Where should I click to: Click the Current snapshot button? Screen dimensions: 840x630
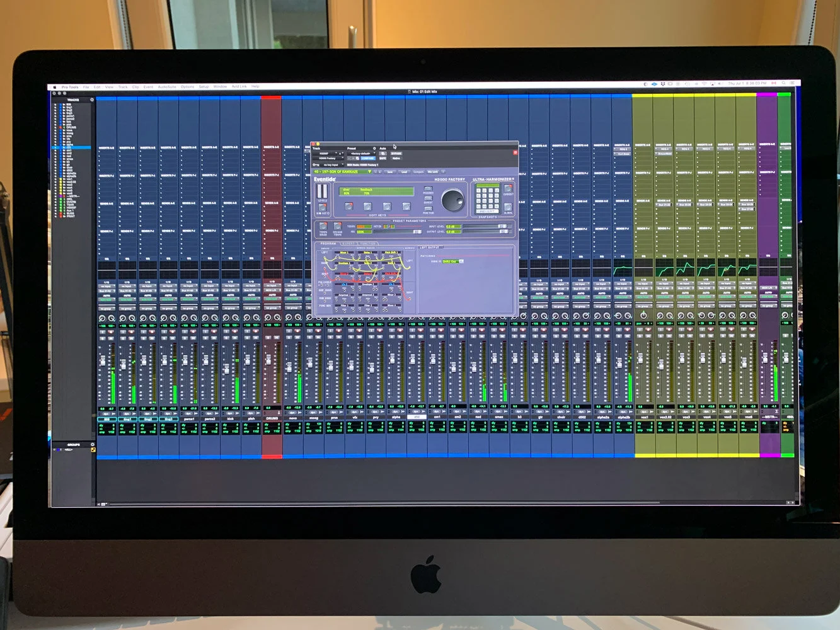click(x=508, y=188)
